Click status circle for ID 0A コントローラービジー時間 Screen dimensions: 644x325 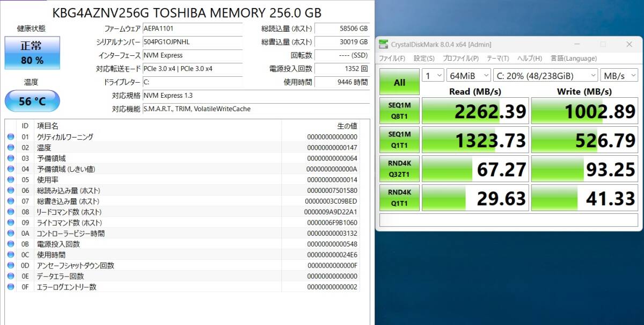coord(11,234)
